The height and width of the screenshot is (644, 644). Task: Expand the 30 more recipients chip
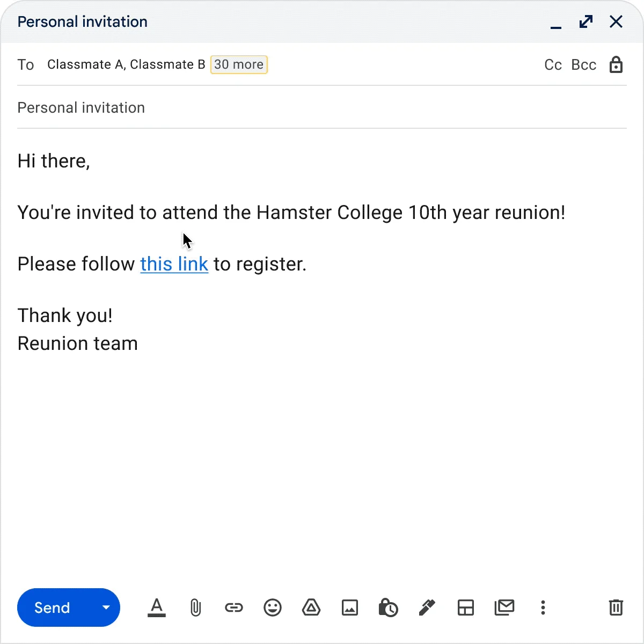tap(239, 64)
